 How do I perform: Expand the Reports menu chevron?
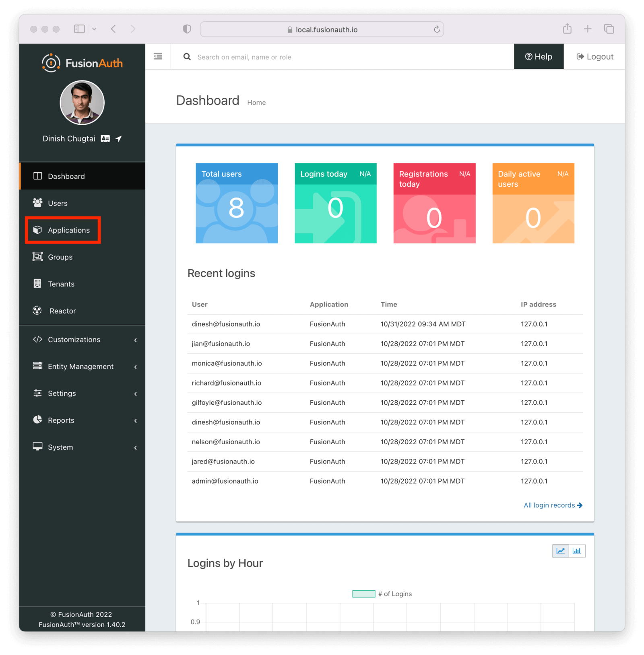(136, 421)
